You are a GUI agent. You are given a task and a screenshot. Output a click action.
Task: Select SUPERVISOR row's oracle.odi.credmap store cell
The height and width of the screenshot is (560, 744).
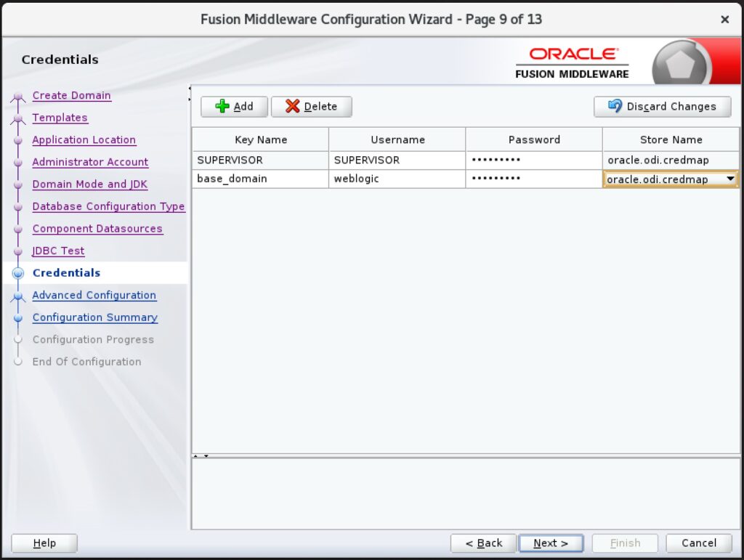pos(671,161)
